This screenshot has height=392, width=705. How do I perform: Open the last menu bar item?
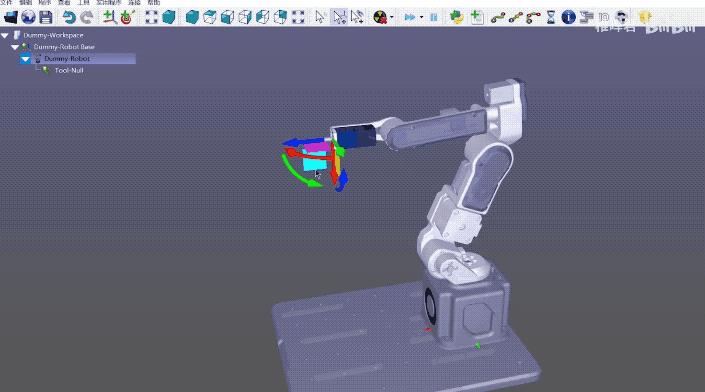154,3
